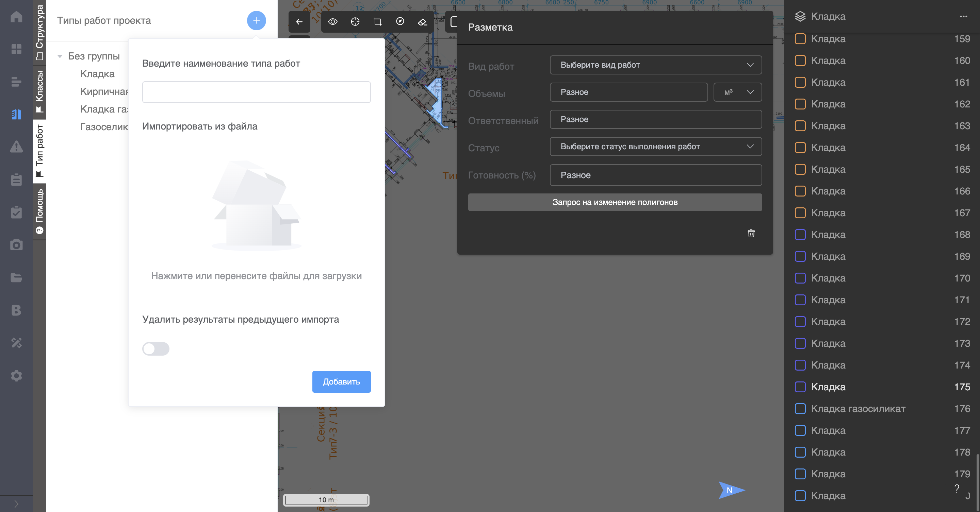The image size is (980, 512).
Task: Open the bold B icon in sidebar
Action: point(16,310)
